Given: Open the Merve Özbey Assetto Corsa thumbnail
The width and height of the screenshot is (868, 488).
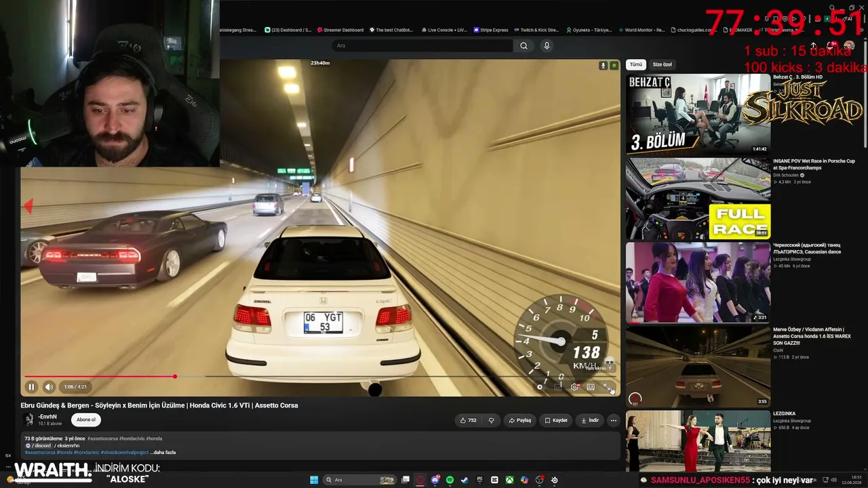Looking at the screenshot, I should point(698,367).
